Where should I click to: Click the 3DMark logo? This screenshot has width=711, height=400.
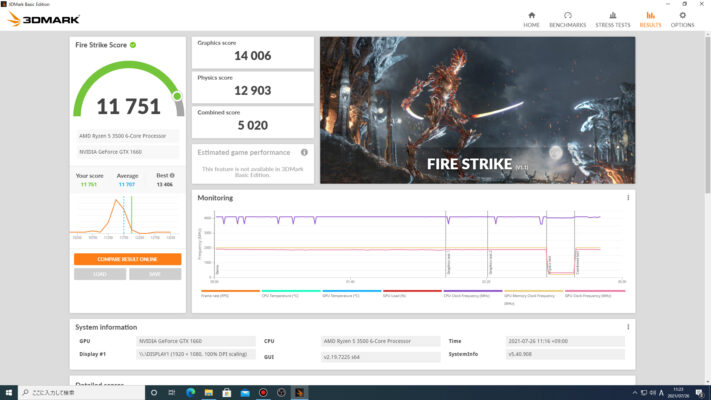click(x=44, y=20)
